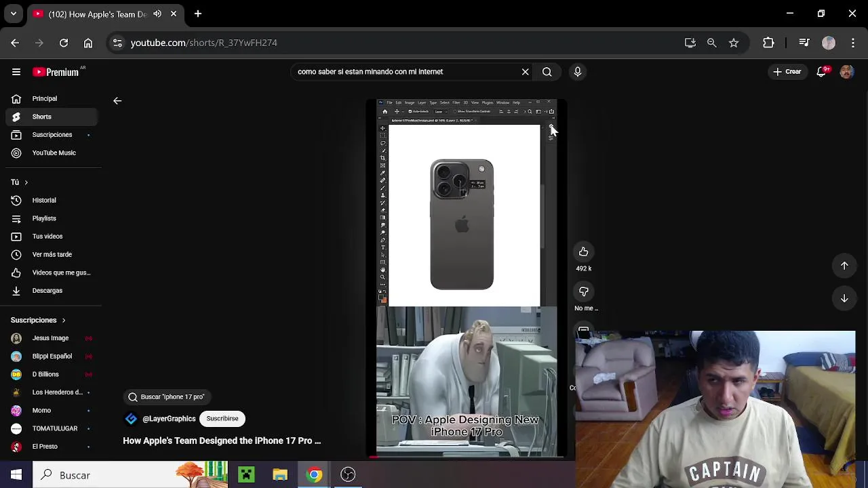This screenshot has width=868, height=488.
Task: Start voice search with microphone icon
Action: (578, 72)
